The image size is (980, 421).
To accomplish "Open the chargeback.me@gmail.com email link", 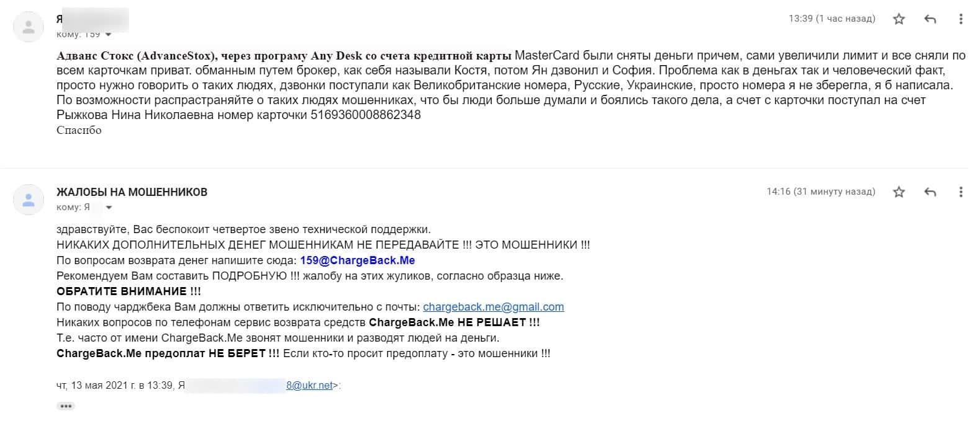I will [x=493, y=307].
